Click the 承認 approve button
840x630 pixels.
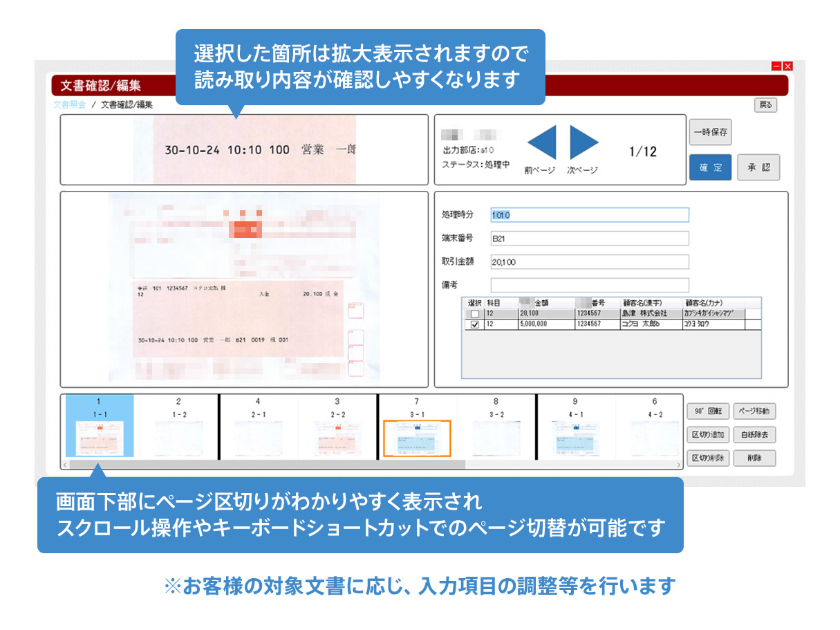click(x=758, y=167)
